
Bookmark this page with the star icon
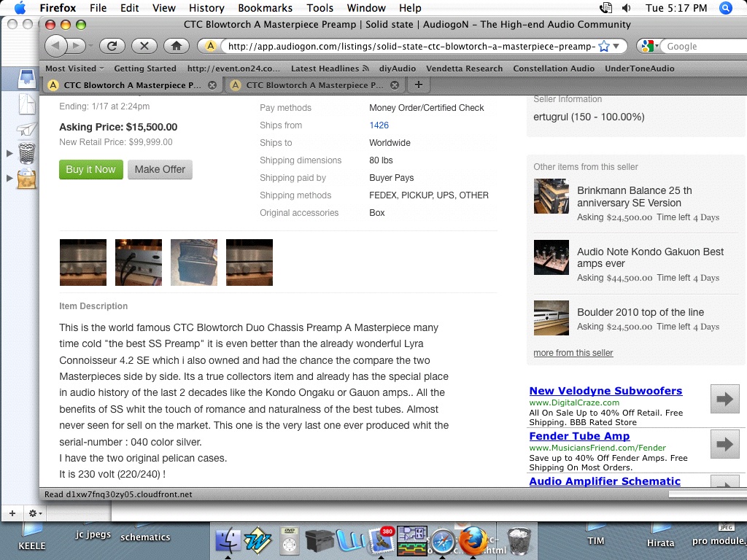(603, 46)
